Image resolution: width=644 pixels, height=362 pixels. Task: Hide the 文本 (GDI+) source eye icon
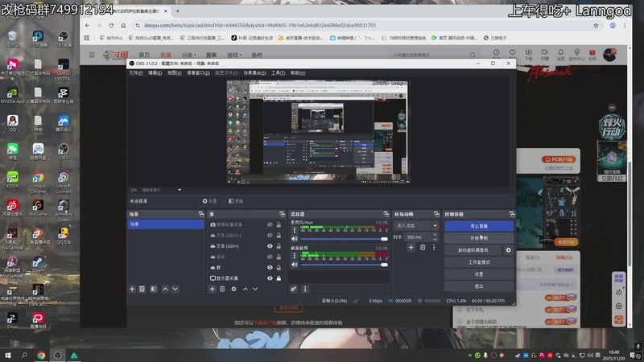(x=270, y=246)
